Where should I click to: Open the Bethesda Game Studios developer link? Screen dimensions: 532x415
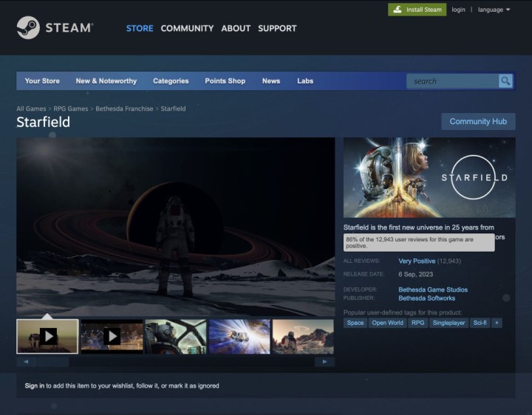pyautogui.click(x=433, y=289)
